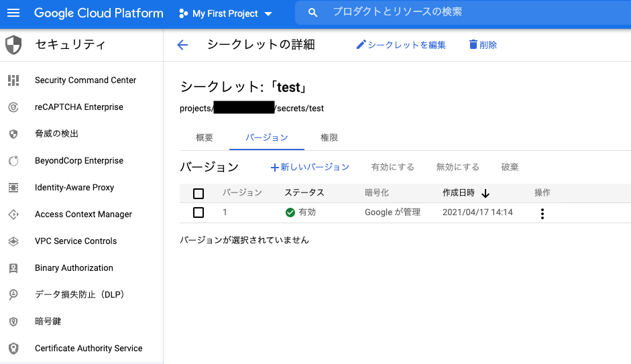The width and height of the screenshot is (631, 364).
Task: Click the プロダクトとリソースの検索 search field
Action: coord(463,13)
